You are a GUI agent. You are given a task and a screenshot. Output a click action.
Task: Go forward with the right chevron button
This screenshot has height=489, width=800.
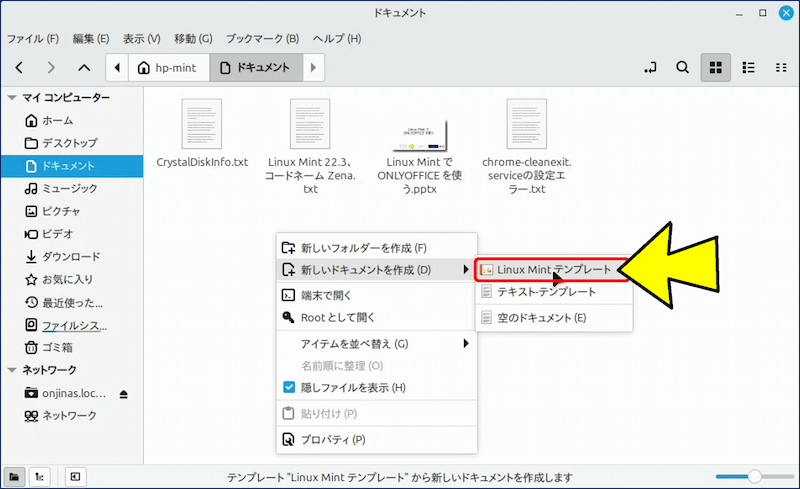tap(51, 67)
